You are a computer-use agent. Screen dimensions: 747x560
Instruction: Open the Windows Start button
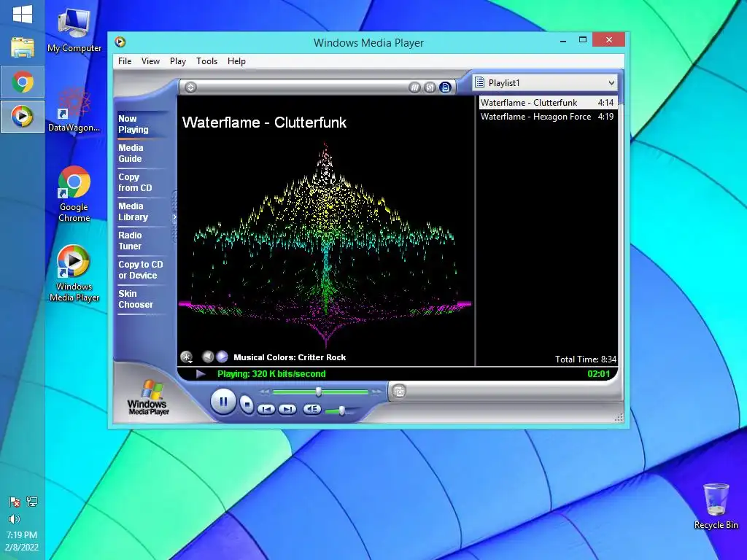[23, 15]
